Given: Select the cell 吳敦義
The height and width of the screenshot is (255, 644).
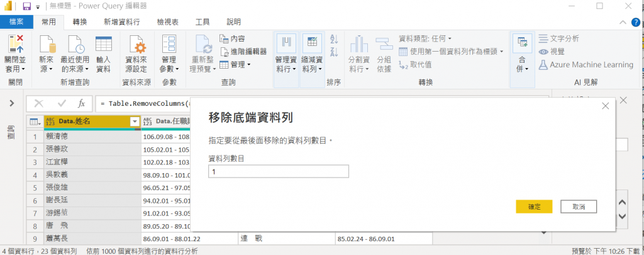Looking at the screenshot, I should (92, 175).
